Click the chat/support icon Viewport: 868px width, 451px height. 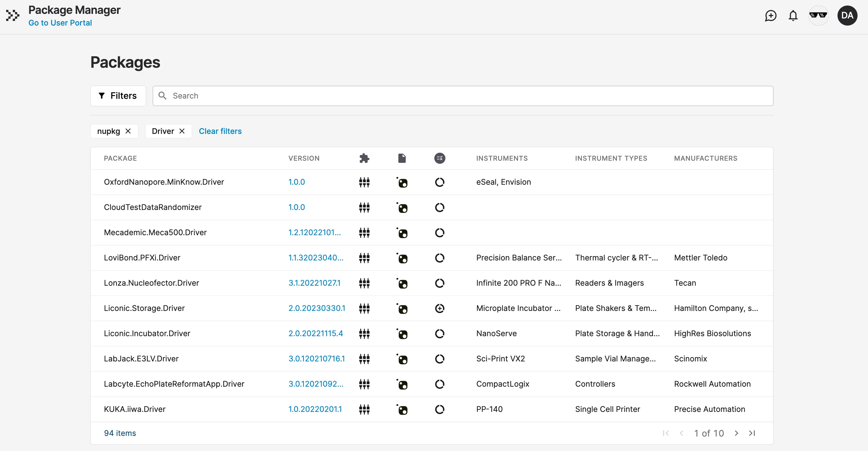point(770,15)
